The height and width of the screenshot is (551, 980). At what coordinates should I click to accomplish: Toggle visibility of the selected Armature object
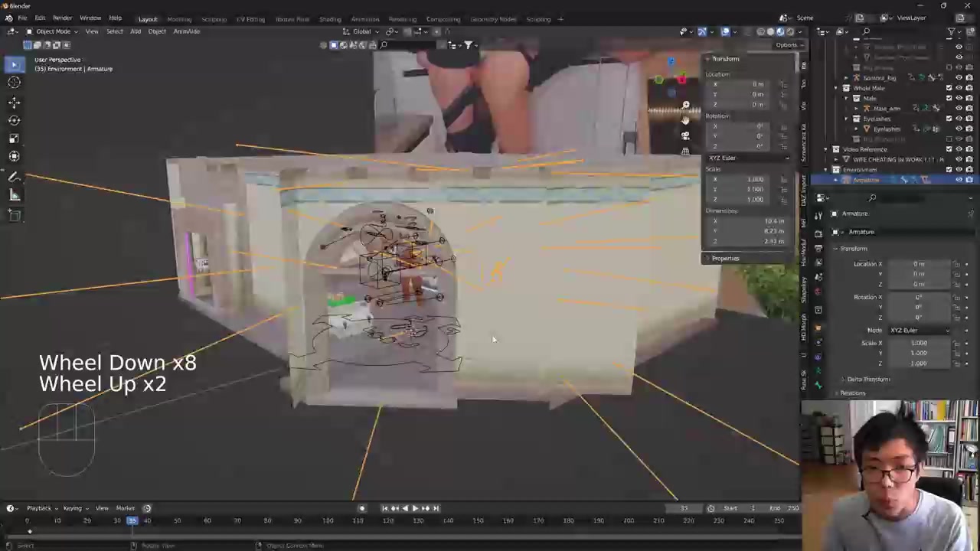(x=959, y=180)
